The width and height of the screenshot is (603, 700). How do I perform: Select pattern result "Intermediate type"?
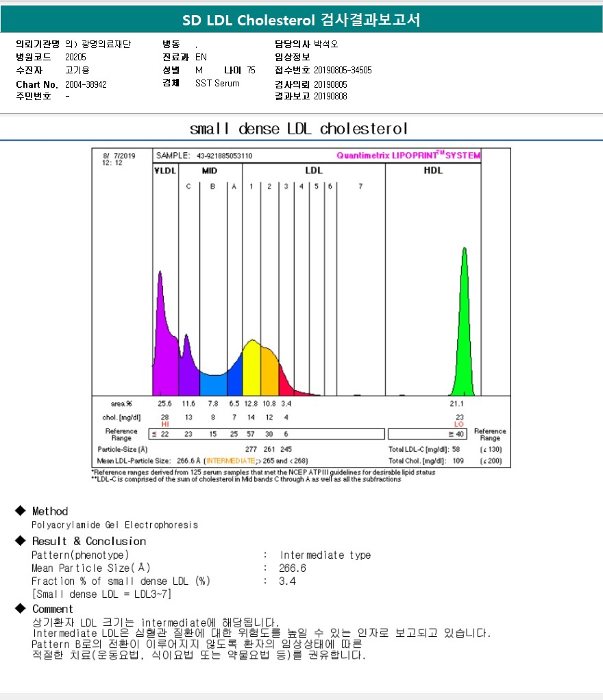click(x=325, y=555)
